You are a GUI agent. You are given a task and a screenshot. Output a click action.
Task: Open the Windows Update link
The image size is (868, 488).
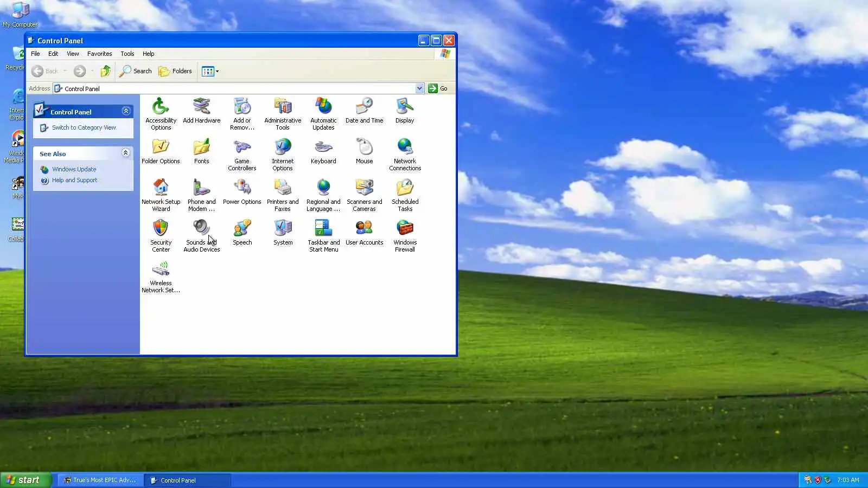[x=74, y=169]
